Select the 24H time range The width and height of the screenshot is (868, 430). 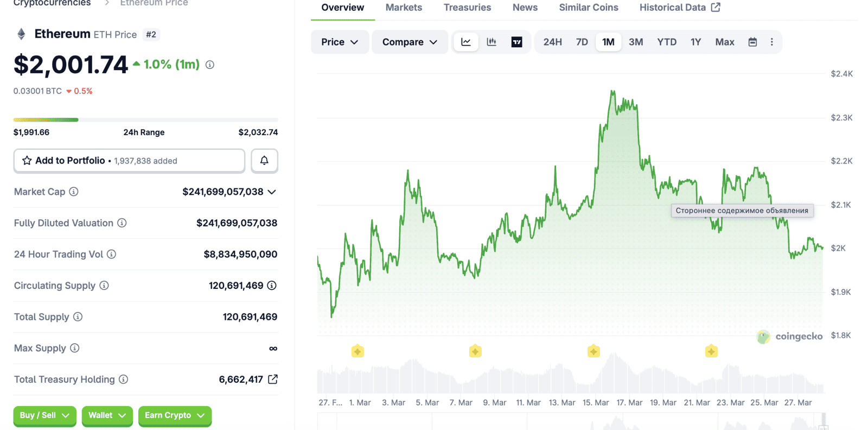coord(552,42)
